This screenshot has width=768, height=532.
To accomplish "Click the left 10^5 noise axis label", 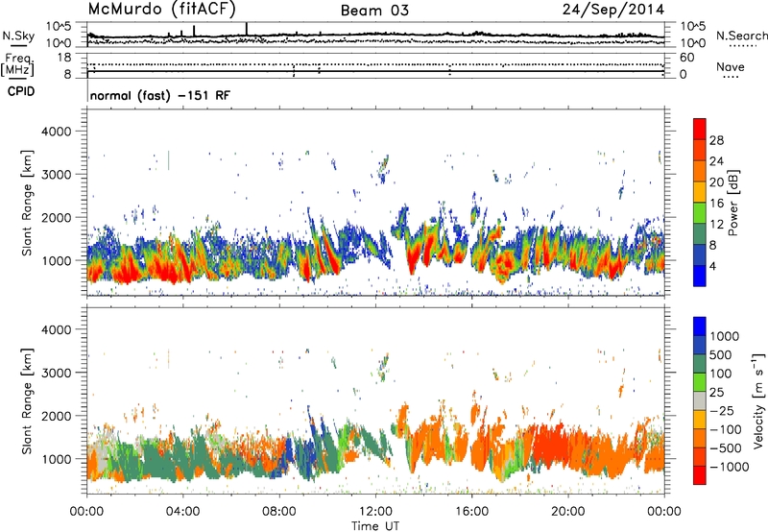I will [59, 26].
